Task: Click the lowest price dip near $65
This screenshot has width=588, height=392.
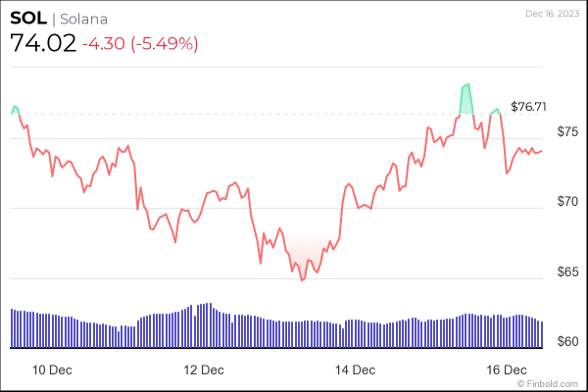Action: pyautogui.click(x=302, y=278)
